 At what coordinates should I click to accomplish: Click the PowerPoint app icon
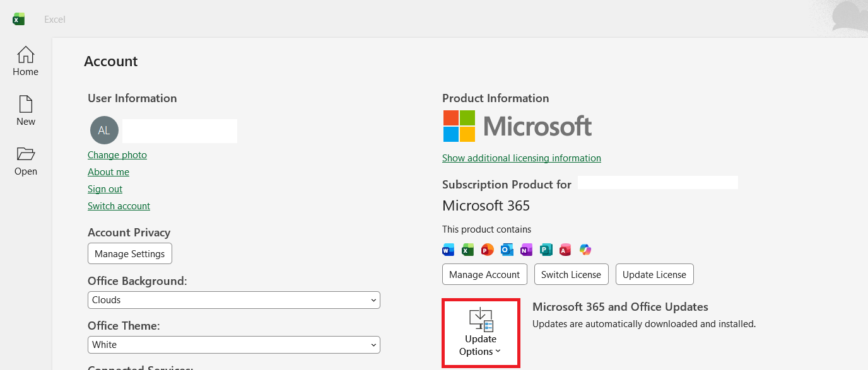click(x=487, y=250)
